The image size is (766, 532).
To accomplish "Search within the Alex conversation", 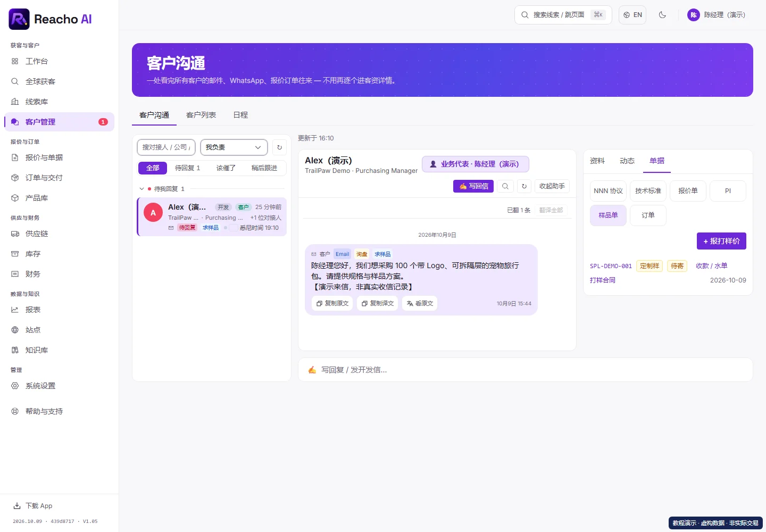I will click(505, 186).
